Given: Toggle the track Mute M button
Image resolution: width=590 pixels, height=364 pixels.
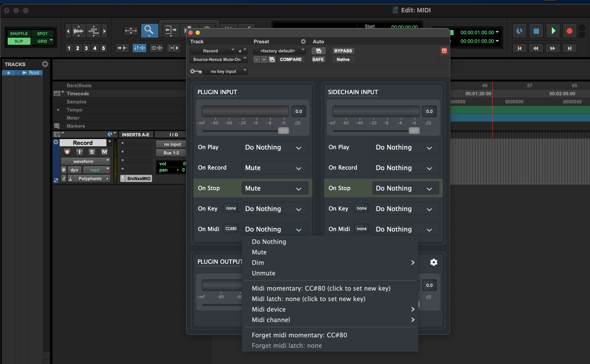Looking at the screenshot, I should 104,152.
